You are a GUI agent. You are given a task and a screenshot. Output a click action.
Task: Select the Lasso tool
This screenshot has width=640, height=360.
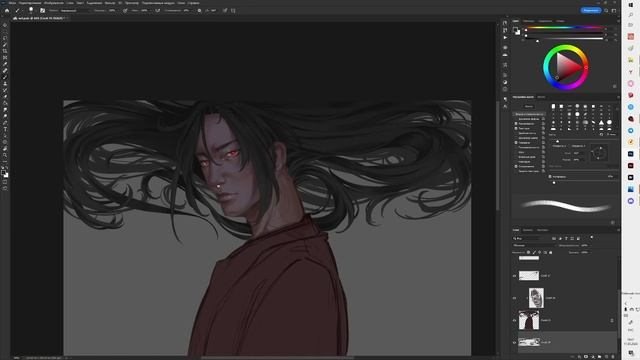[5, 38]
